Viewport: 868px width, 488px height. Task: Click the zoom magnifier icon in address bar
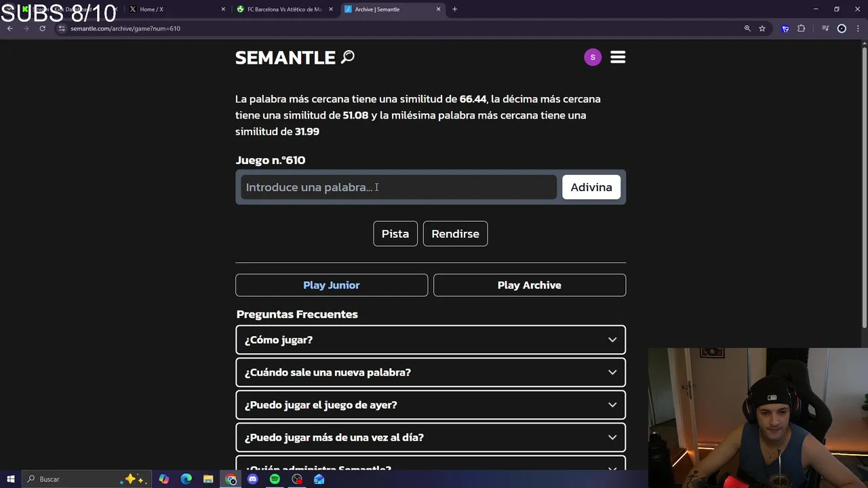[x=747, y=28]
